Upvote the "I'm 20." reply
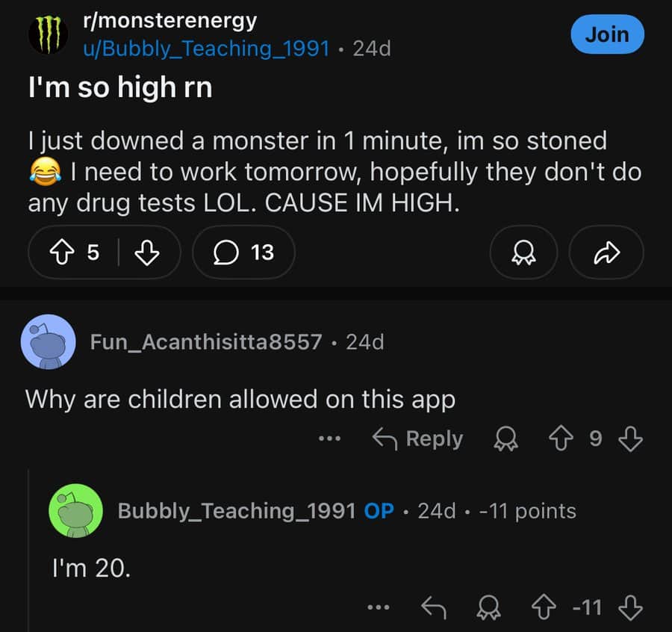This screenshot has height=632, width=672. pyautogui.click(x=547, y=608)
